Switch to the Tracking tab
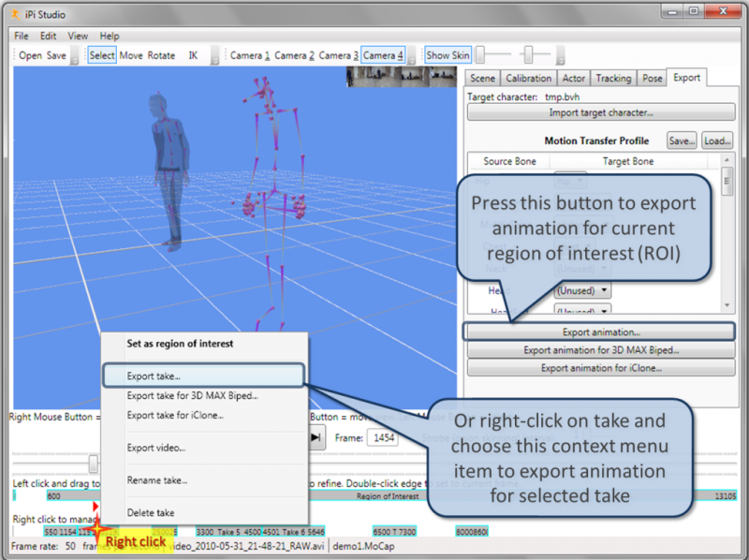The height and width of the screenshot is (560, 749). (x=613, y=79)
